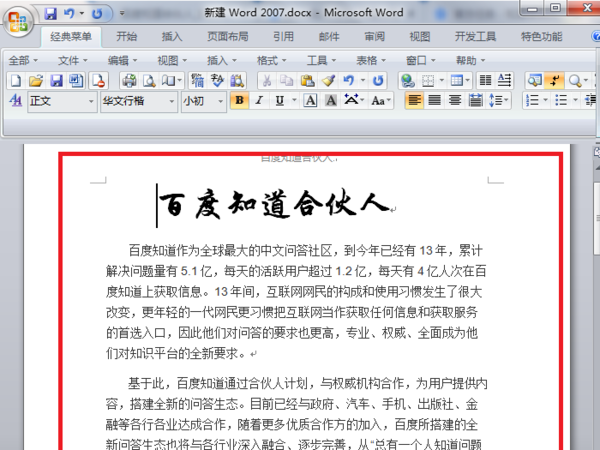Open the 帮助 classic menu
The width and height of the screenshot is (600, 450).
pyautogui.click(x=471, y=60)
